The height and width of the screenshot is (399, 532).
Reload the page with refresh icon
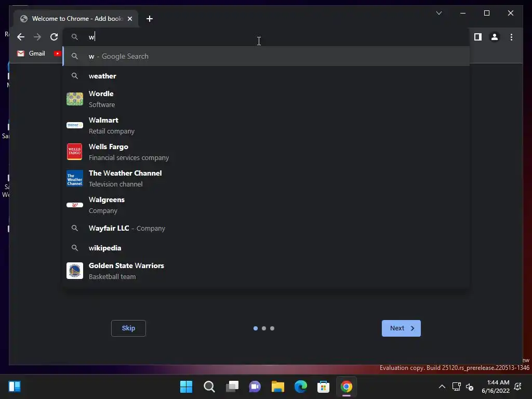pyautogui.click(x=54, y=37)
